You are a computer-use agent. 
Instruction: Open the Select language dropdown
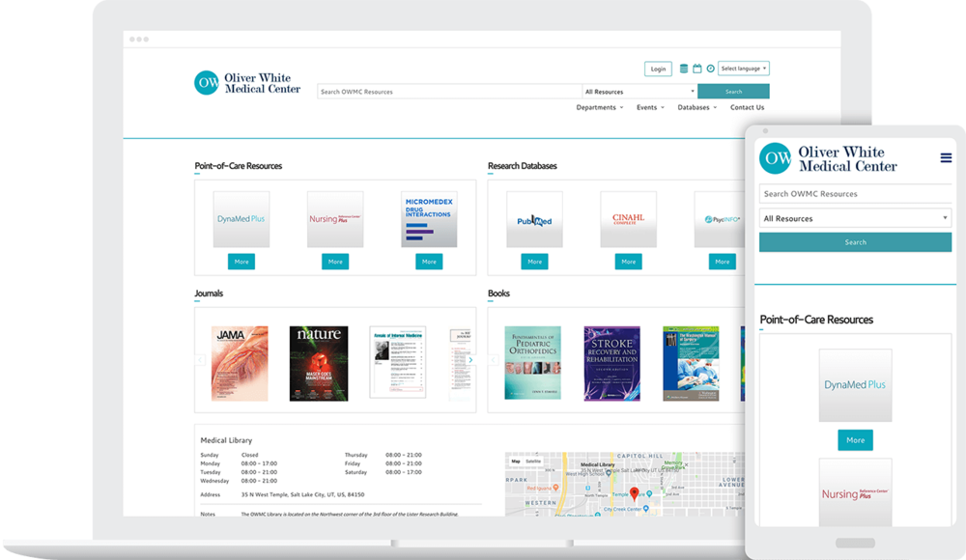(x=744, y=69)
